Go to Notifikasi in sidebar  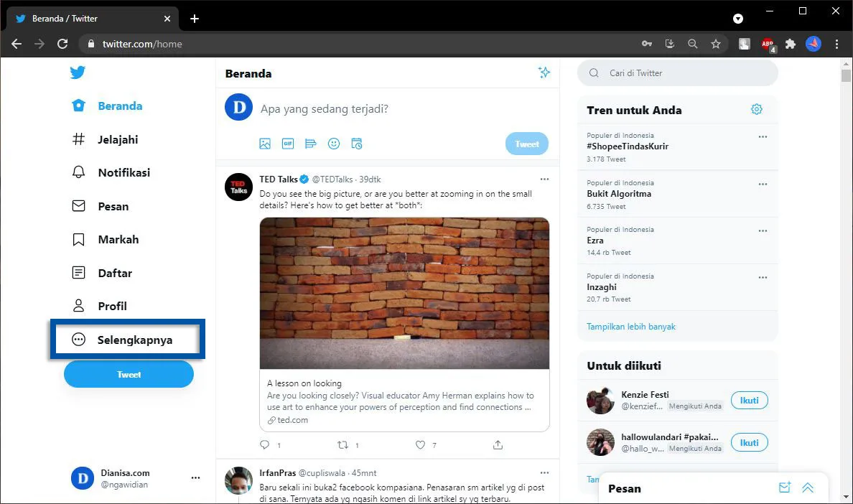pos(123,172)
